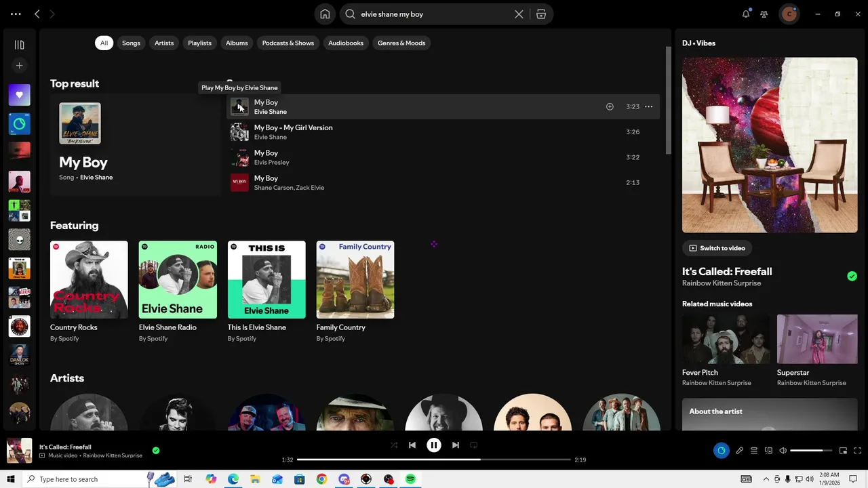
Task: Toggle saved checkmark in now playing bar
Action: (156, 450)
